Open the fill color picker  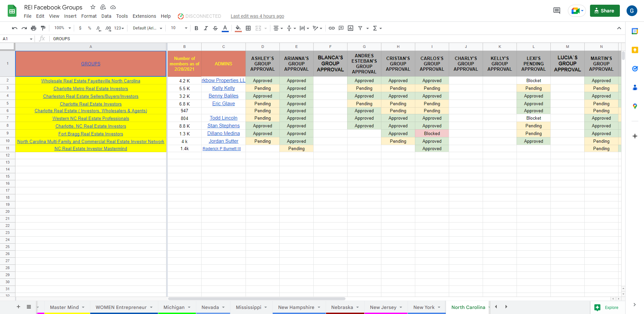click(238, 28)
